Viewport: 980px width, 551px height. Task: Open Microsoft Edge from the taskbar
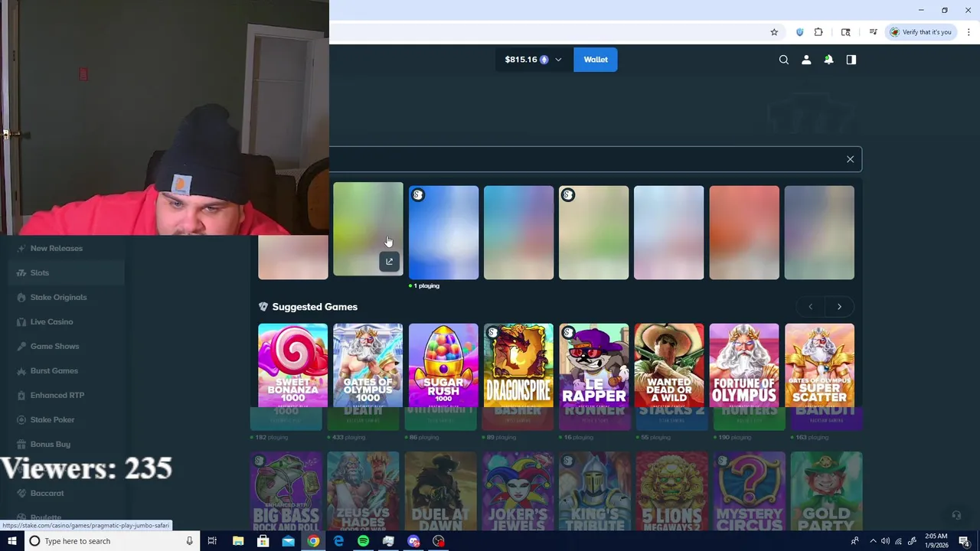click(x=338, y=541)
